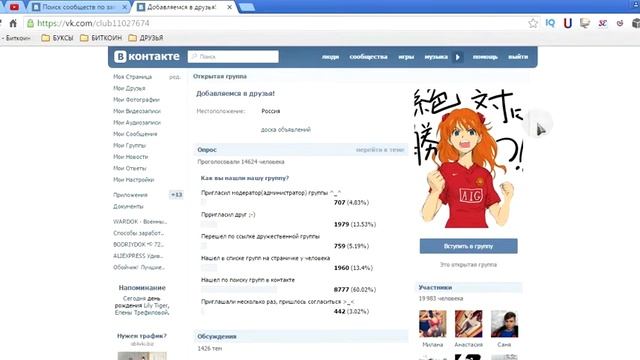Image resolution: width=640 pixels, height=360 pixels.
Task: Select poll option Пригласил друг
Action: (228, 214)
